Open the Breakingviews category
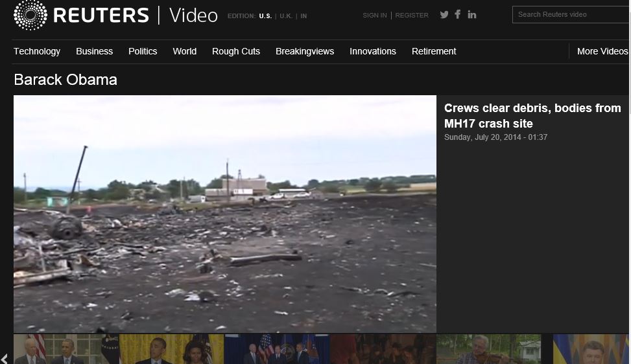 point(305,51)
